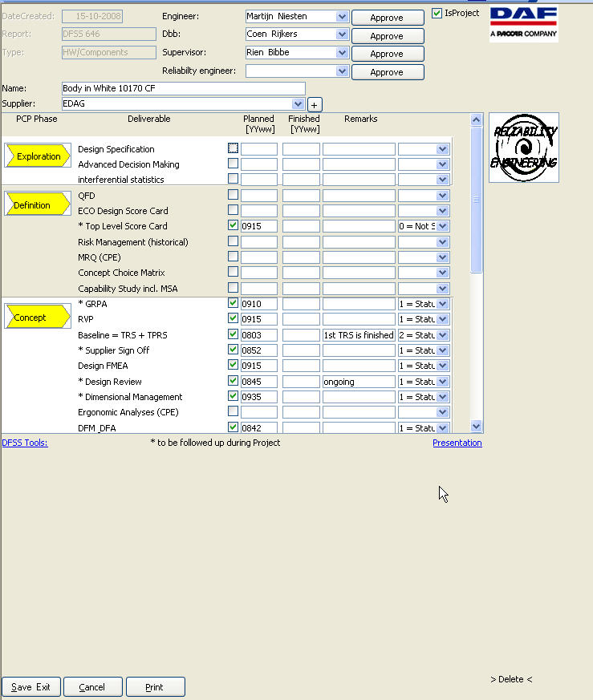Image resolution: width=593 pixels, height=700 pixels.
Task: Click the Capability Study incl. MSA label
Action: point(128,289)
